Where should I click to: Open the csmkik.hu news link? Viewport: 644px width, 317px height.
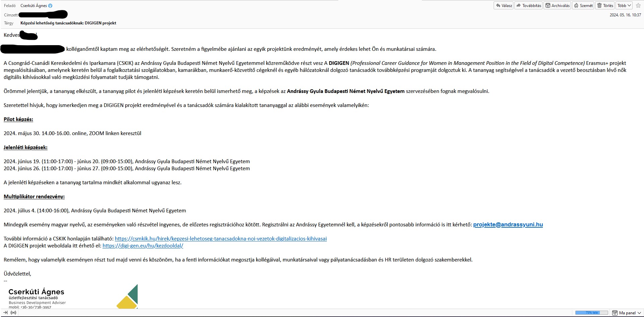[x=221, y=239]
